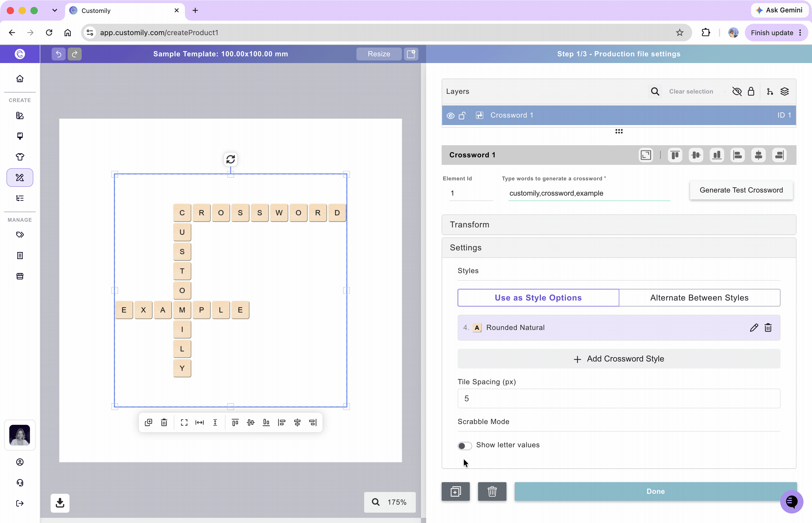Click the rotate handle above the crossword
Image resolution: width=812 pixels, height=523 pixels.
230,159
